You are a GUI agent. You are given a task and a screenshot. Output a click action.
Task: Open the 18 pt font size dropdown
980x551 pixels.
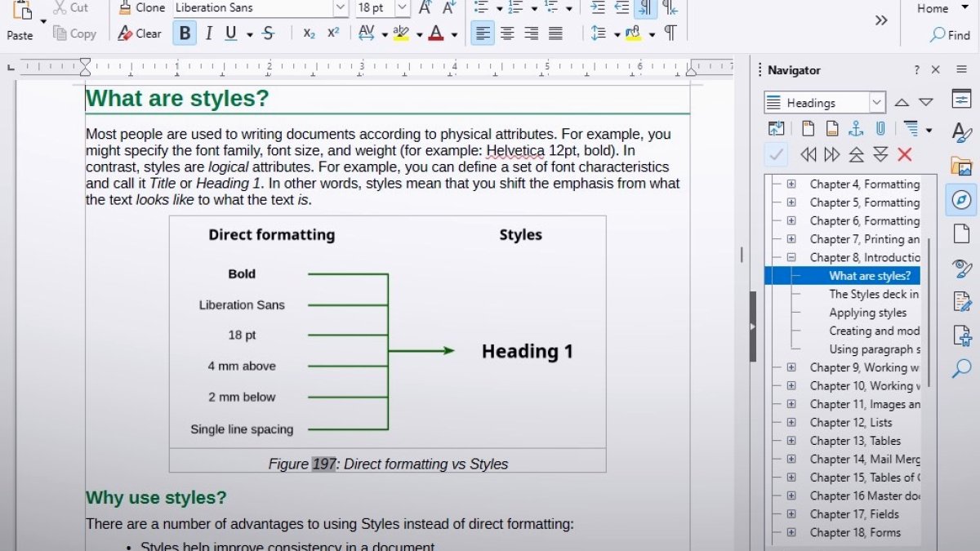tap(403, 8)
